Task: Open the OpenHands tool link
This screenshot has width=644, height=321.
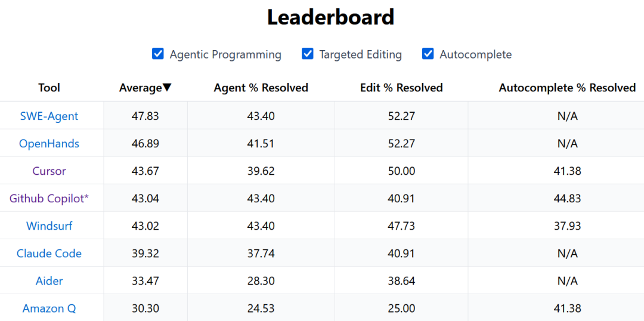Action: click(x=49, y=144)
